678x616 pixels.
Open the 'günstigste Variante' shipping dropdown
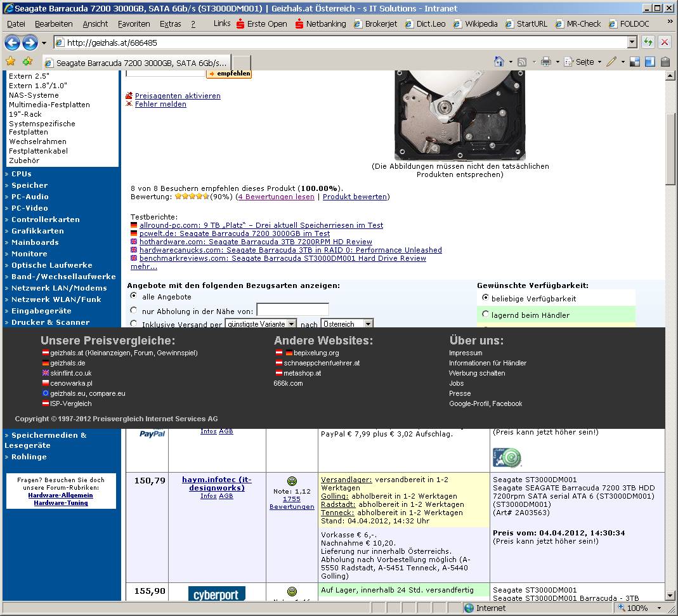coord(261,324)
